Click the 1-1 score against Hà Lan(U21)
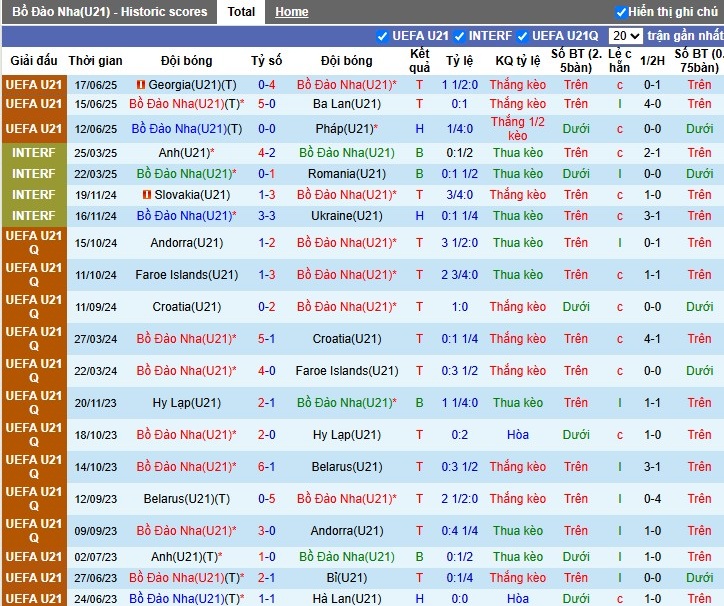 266,599
